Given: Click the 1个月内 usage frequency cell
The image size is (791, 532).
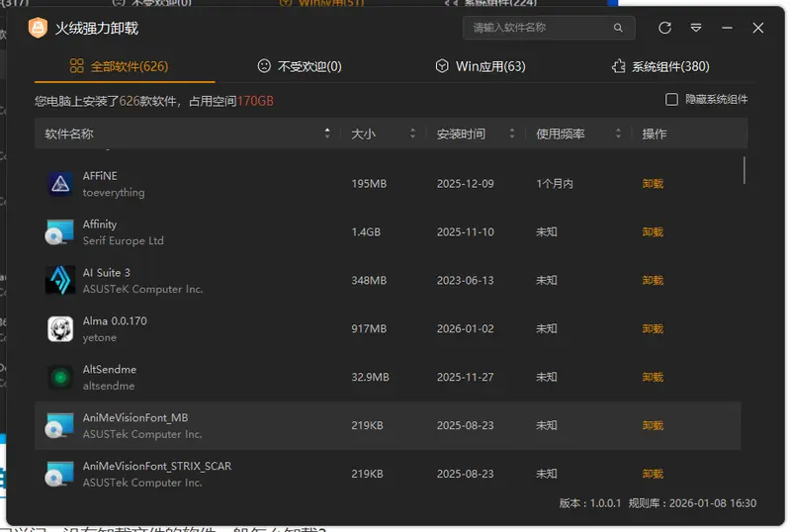Looking at the screenshot, I should point(555,184).
